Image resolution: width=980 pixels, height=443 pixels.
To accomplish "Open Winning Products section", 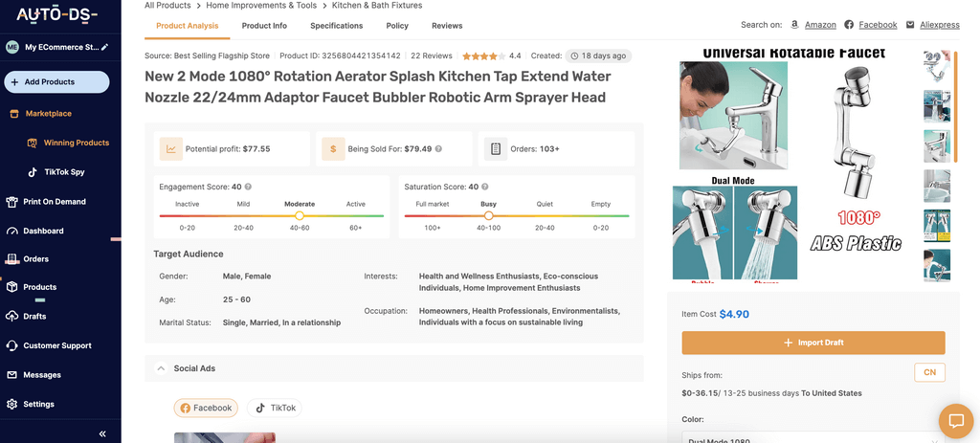I will click(77, 144).
